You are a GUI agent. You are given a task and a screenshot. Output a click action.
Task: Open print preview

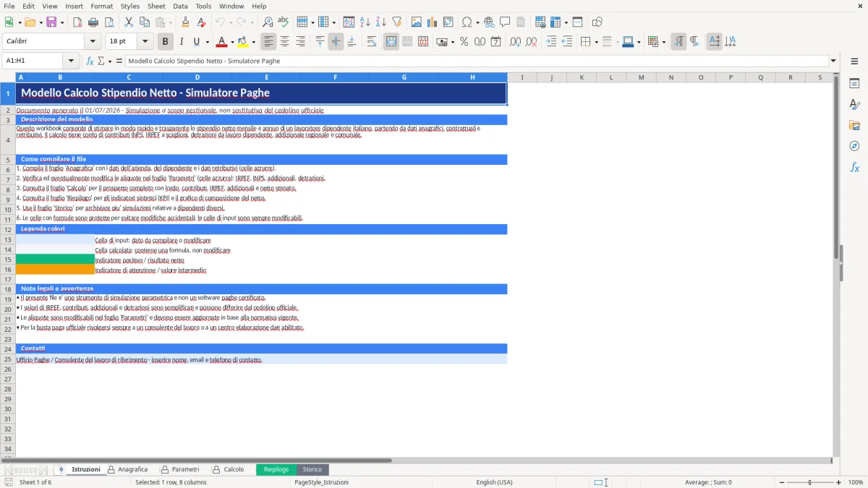pyautogui.click(x=109, y=22)
